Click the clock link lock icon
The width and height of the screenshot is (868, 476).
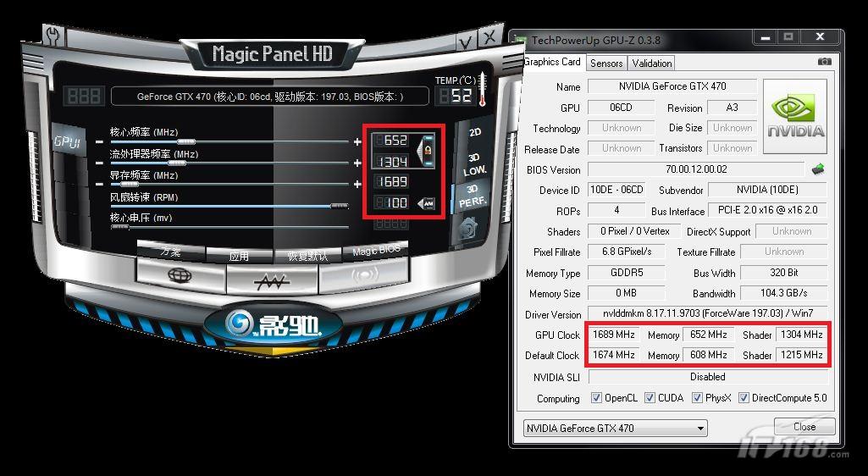(x=428, y=150)
